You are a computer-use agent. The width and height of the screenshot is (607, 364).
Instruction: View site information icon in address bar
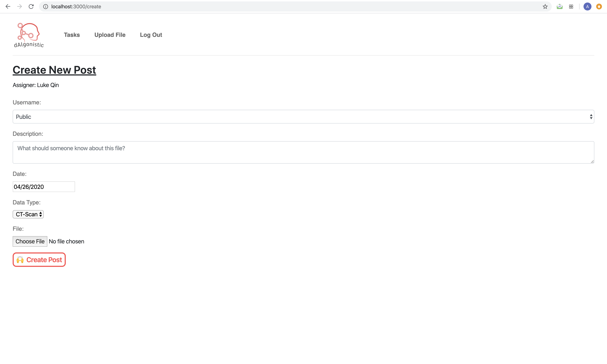point(46,7)
